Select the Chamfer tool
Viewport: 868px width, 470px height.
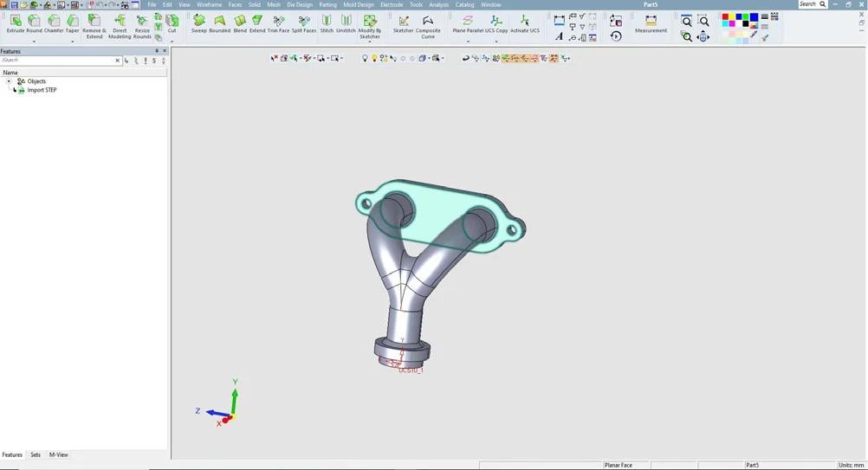pyautogui.click(x=54, y=23)
